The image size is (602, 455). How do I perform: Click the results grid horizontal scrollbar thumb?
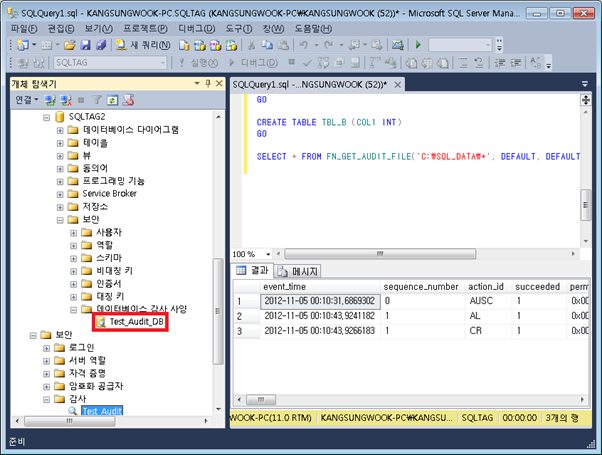[x=261, y=400]
